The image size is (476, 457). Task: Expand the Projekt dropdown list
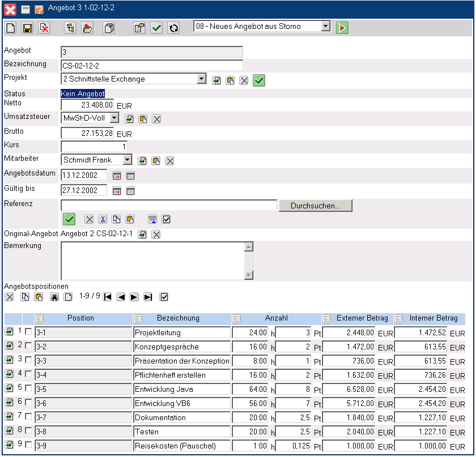point(201,79)
